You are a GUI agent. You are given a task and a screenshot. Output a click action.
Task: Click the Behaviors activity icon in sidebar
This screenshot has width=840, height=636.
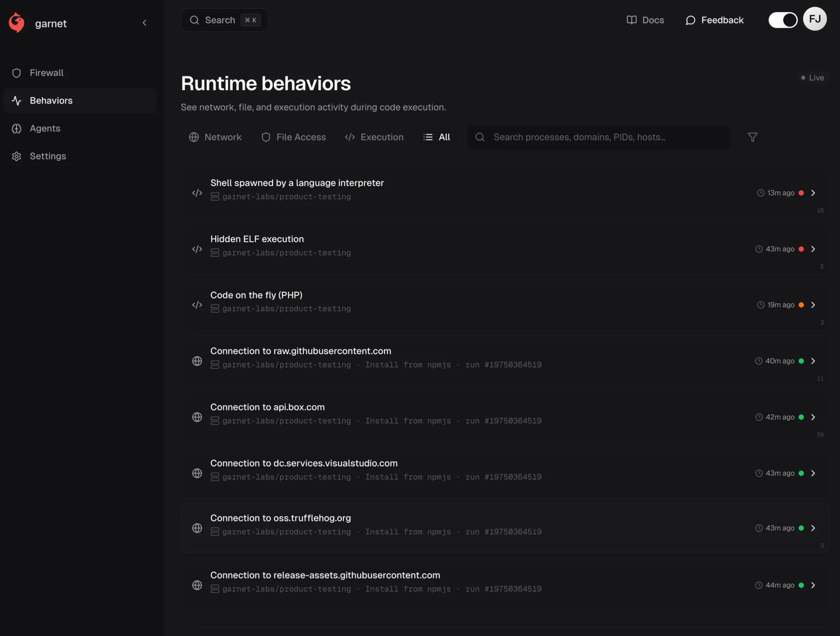pyautogui.click(x=17, y=101)
